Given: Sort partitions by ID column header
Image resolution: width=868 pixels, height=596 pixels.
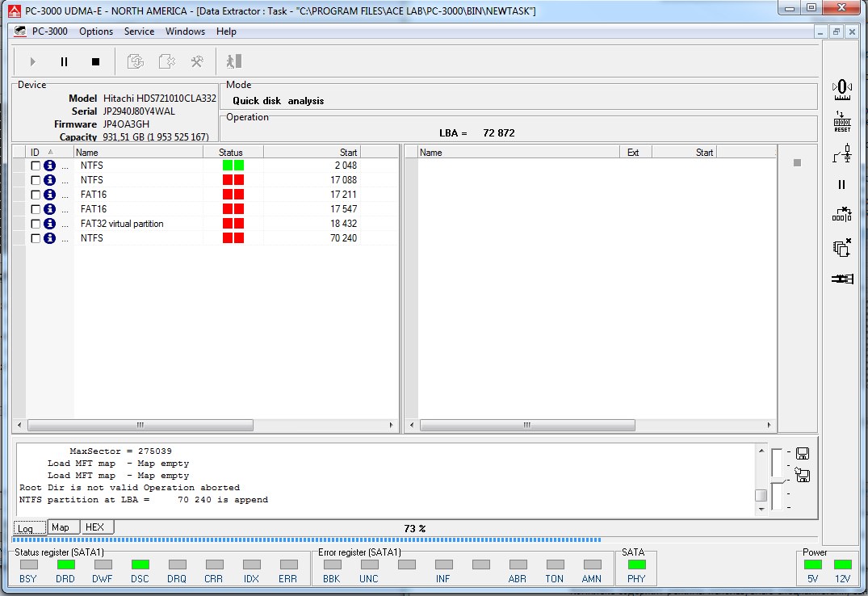Looking at the screenshot, I should tap(49, 153).
